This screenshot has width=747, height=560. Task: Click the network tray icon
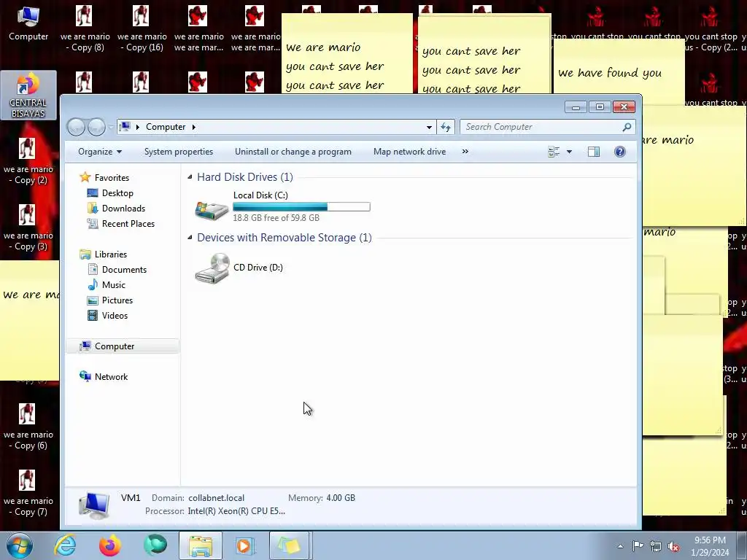pyautogui.click(x=656, y=546)
